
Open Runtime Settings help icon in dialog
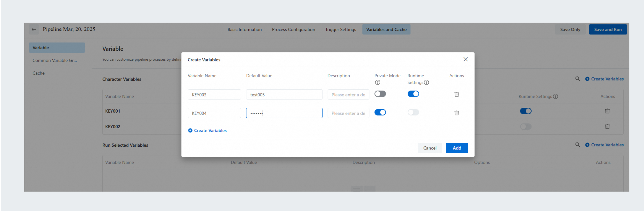(427, 82)
